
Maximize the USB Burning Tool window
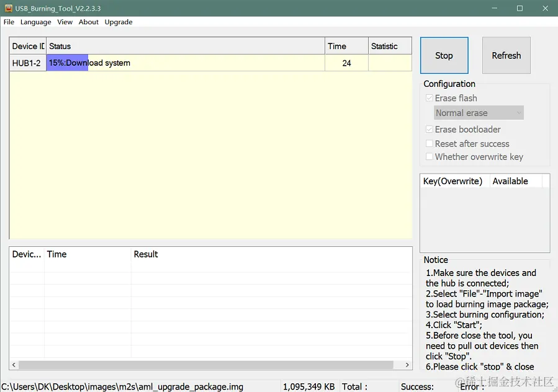[520, 8]
